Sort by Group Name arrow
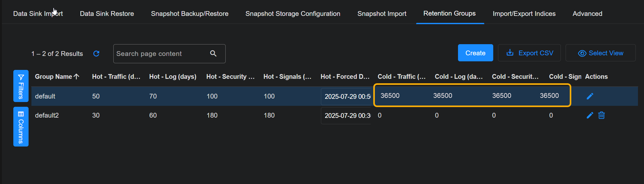 point(76,77)
